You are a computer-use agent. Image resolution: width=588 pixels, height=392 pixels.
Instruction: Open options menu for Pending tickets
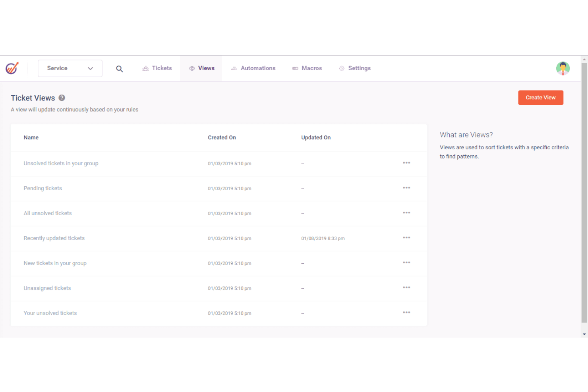point(406,187)
